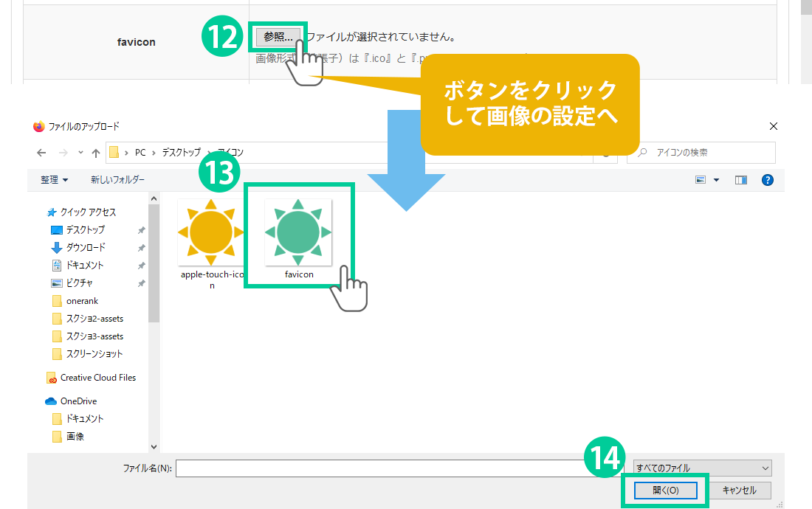Click the back arrow navigation icon
This screenshot has height=509, width=812.
tap(41, 153)
